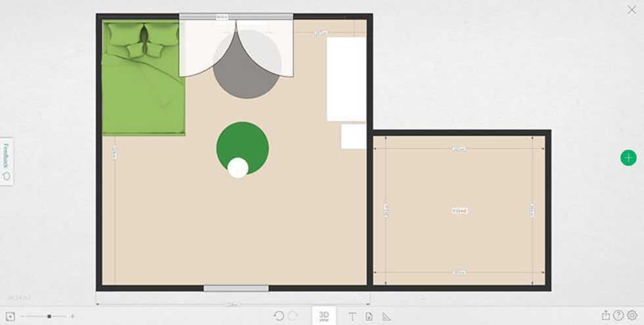Zoom in with the plus sign
The height and width of the screenshot is (325, 644).
point(72,316)
